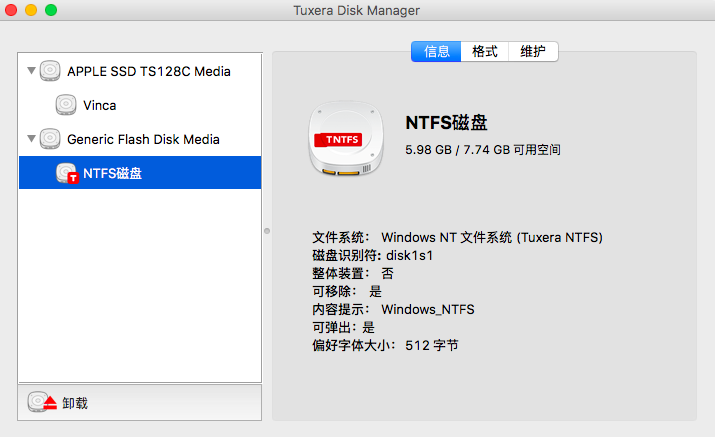Image resolution: width=715 pixels, height=437 pixels.
Task: Click the 内容提示 Windows_NTFS line
Action: click(393, 309)
